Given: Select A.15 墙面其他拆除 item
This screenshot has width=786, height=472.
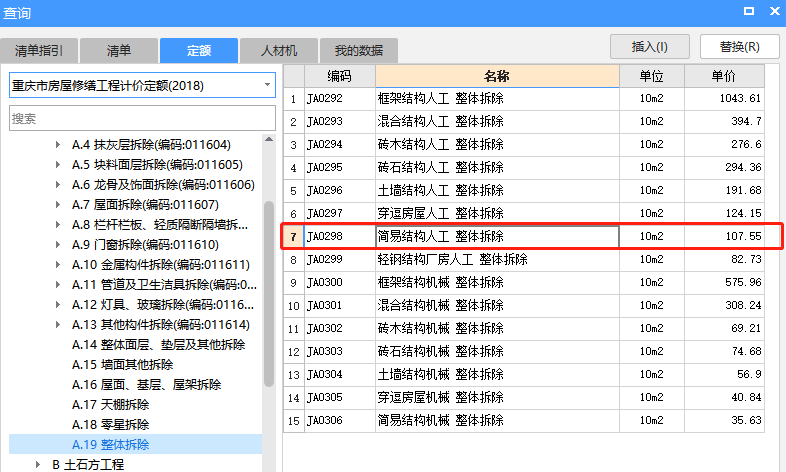Looking at the screenshot, I should (x=122, y=365).
